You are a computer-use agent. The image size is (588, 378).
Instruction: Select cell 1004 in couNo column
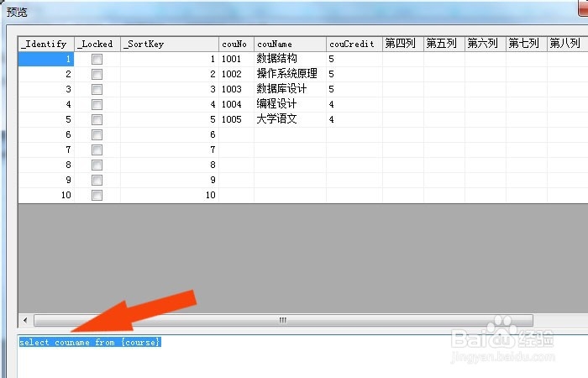tap(237, 104)
